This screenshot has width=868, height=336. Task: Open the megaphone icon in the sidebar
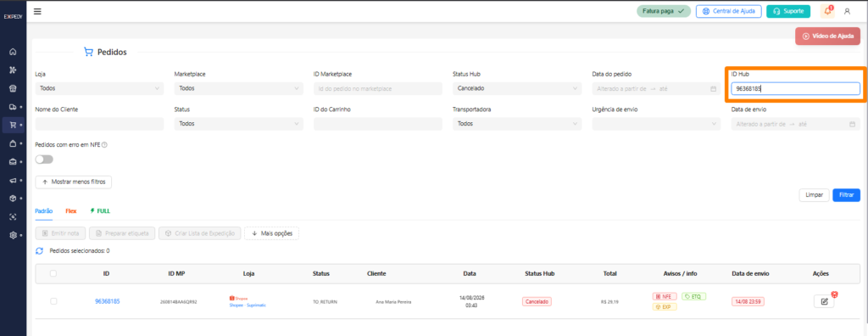tap(14, 180)
